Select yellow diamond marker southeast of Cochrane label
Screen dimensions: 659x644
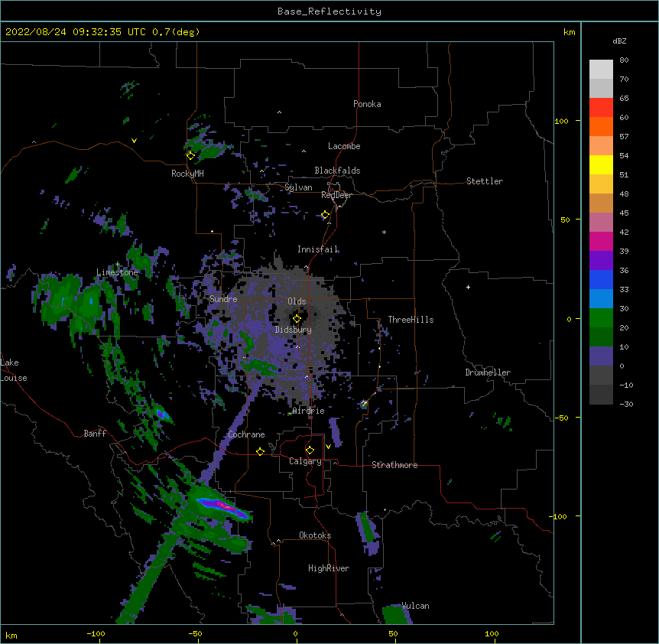click(x=260, y=451)
